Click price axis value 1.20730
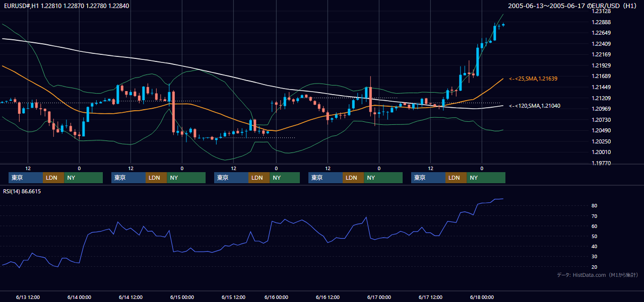 [x=601, y=120]
